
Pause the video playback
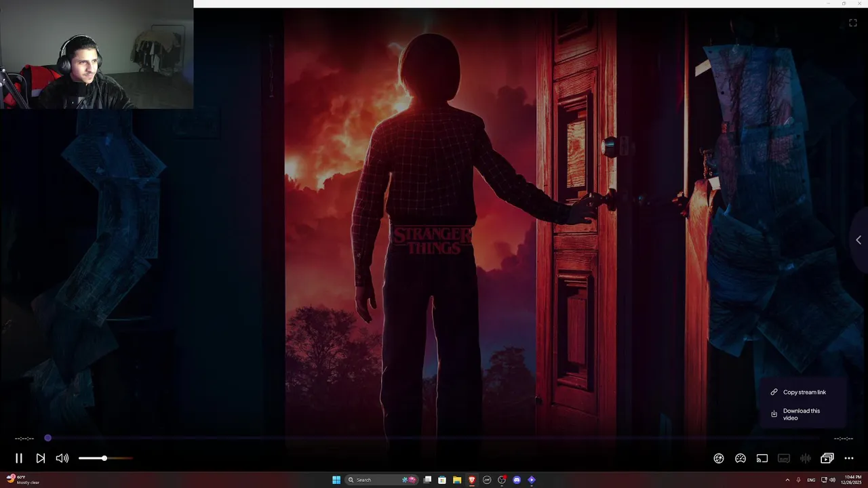[x=19, y=458]
